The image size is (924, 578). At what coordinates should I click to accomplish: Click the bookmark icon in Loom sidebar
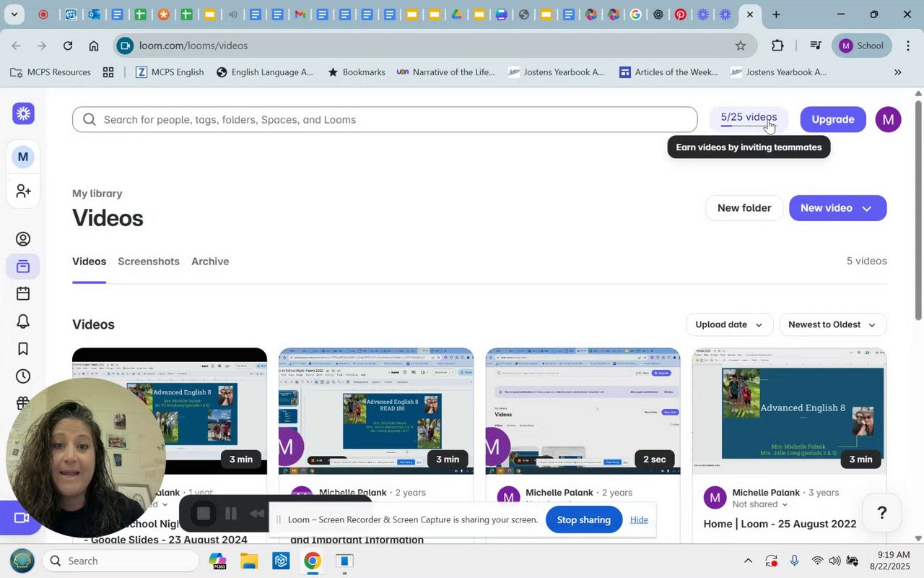tap(23, 349)
